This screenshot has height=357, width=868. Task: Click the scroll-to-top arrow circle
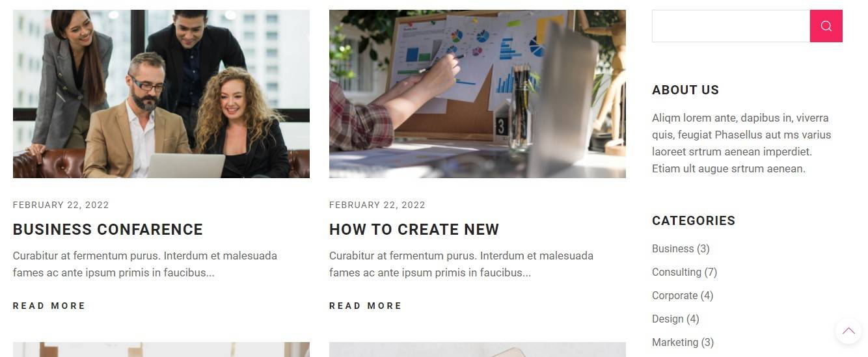tap(848, 331)
